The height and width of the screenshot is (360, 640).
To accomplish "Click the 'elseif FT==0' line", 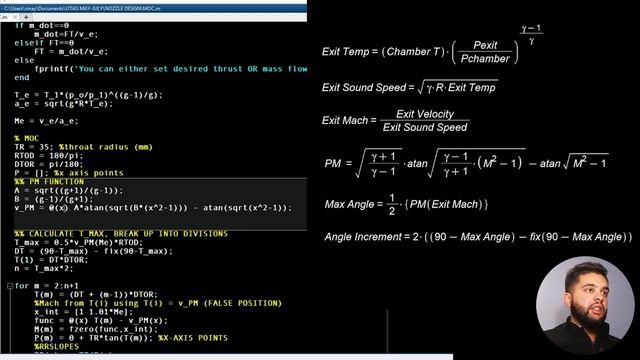I will tap(44, 43).
